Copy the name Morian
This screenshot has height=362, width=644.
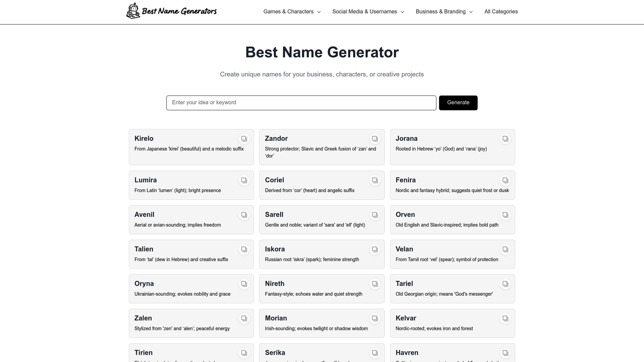375,318
